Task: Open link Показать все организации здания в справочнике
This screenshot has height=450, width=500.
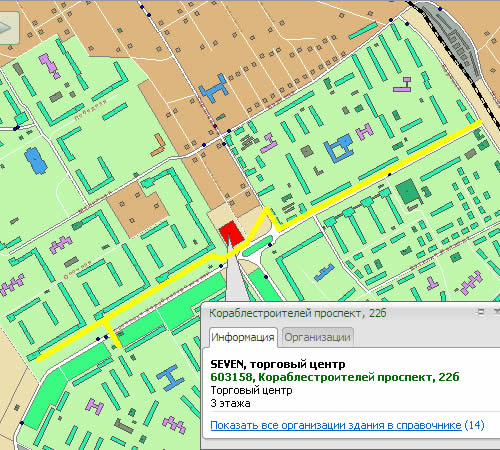Action: coord(336,425)
